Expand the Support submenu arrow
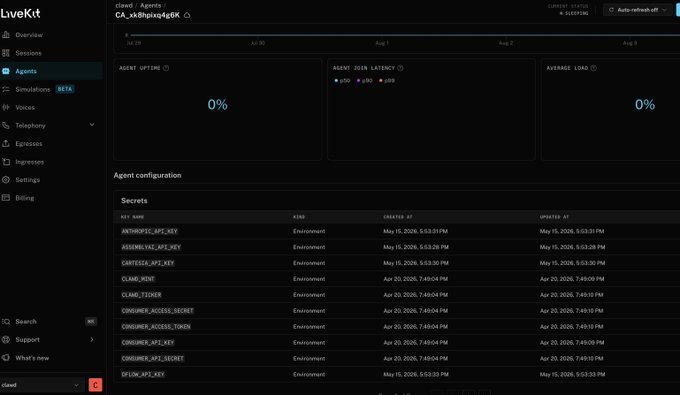Viewport: 680px width, 395px height. coord(92,340)
